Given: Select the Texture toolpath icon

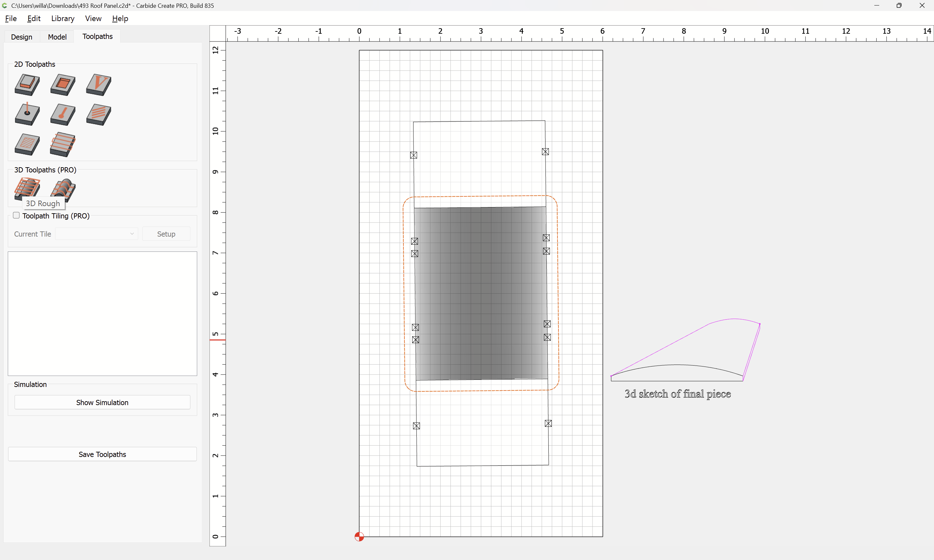Looking at the screenshot, I should (99, 114).
